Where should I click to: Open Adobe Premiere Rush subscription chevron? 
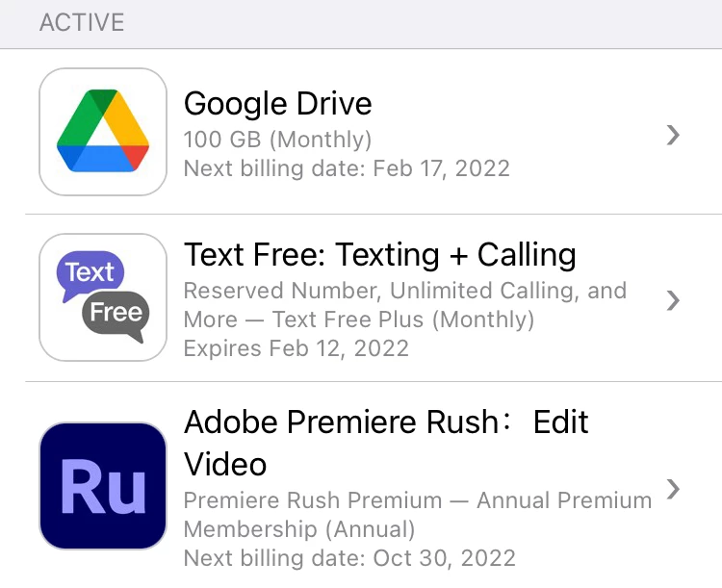click(x=673, y=489)
